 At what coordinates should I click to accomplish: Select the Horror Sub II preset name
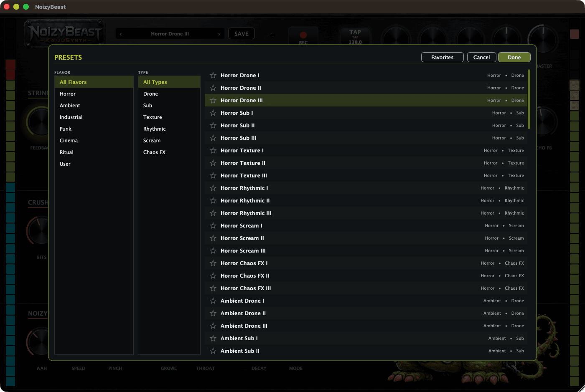click(x=237, y=126)
